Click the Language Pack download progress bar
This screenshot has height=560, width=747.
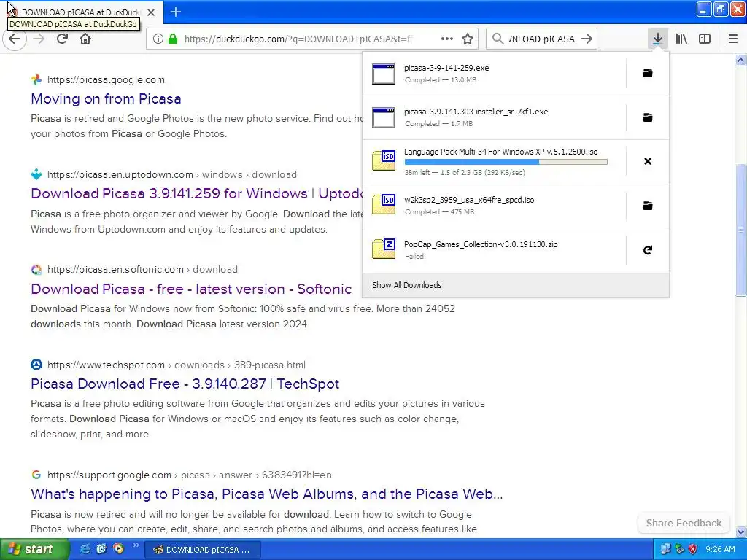506,162
